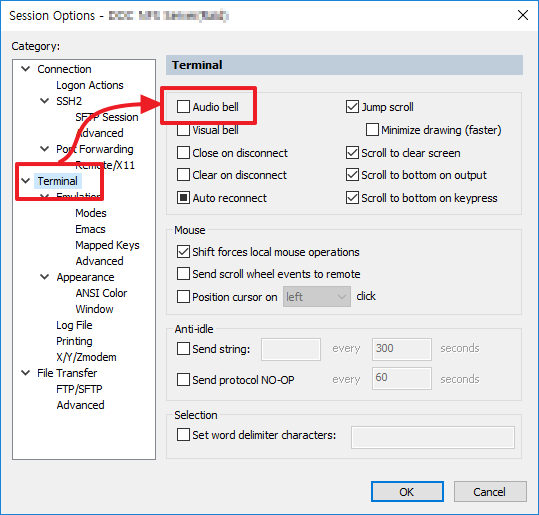Open FTP/SFTP settings
The width and height of the screenshot is (539, 515).
[79, 389]
